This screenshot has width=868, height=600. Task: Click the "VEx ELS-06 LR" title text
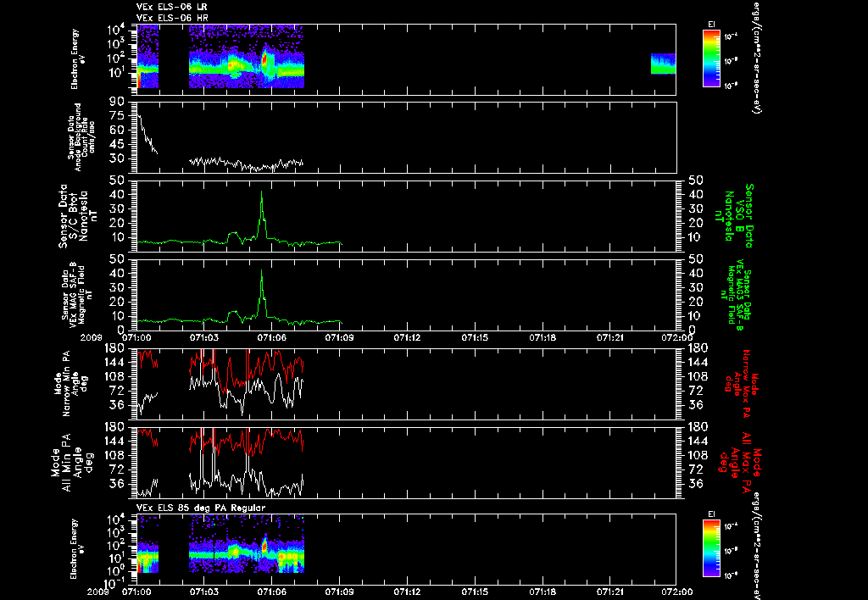(171, 7)
